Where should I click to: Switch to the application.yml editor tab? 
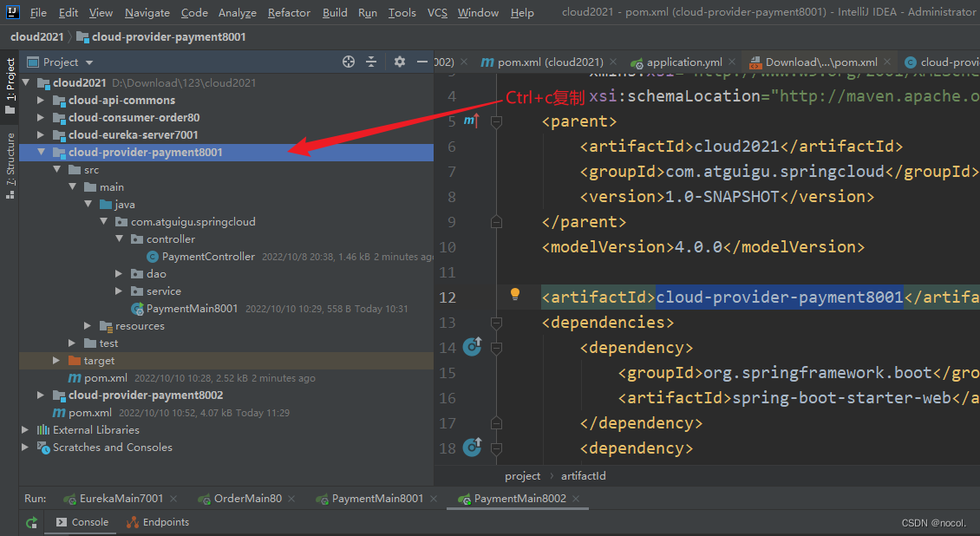pyautogui.click(x=676, y=62)
